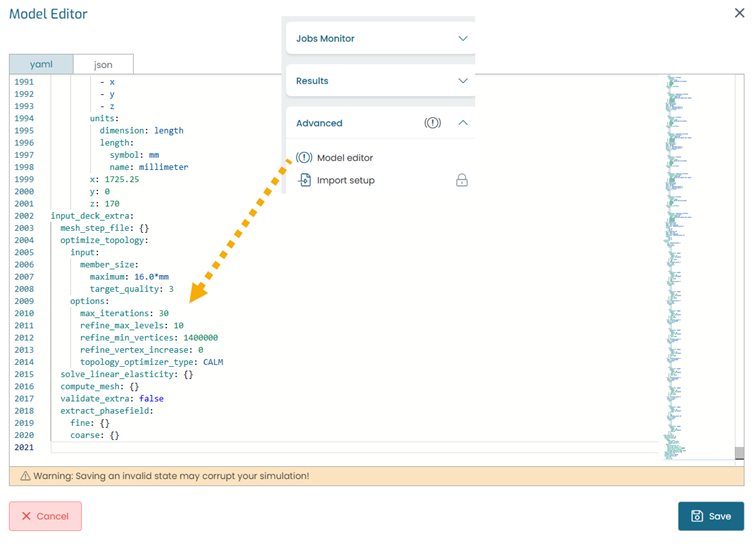Click the 'x: 1725.25' value line
The image size is (756, 547).
click(x=114, y=179)
